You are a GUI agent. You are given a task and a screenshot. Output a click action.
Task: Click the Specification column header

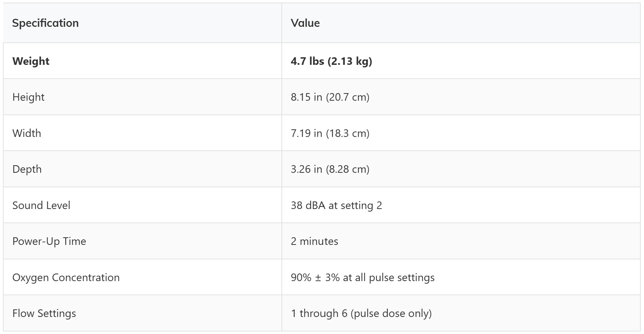[x=45, y=23]
